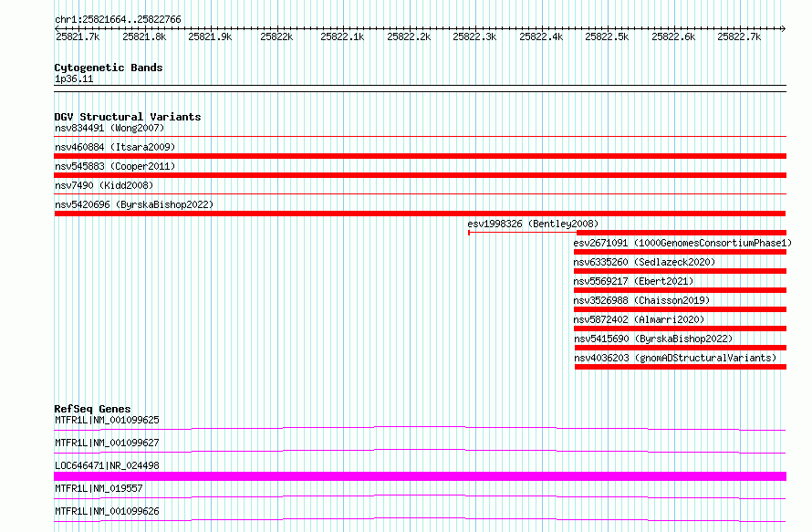
Task: Click the magenta bar of LOC646471
Action: point(420,476)
